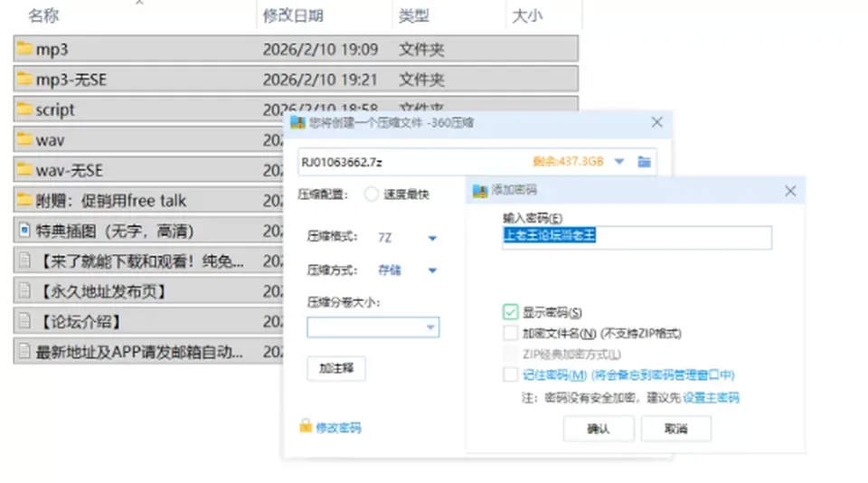The width and height of the screenshot is (868, 483).
Task: Open the browse folder icon in the 360压缩 dialog
Action: [644, 162]
